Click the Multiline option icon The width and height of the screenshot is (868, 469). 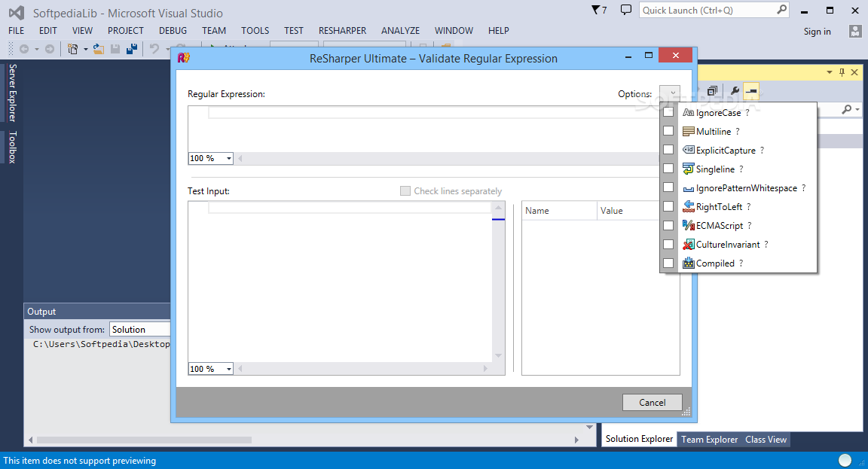(x=688, y=131)
